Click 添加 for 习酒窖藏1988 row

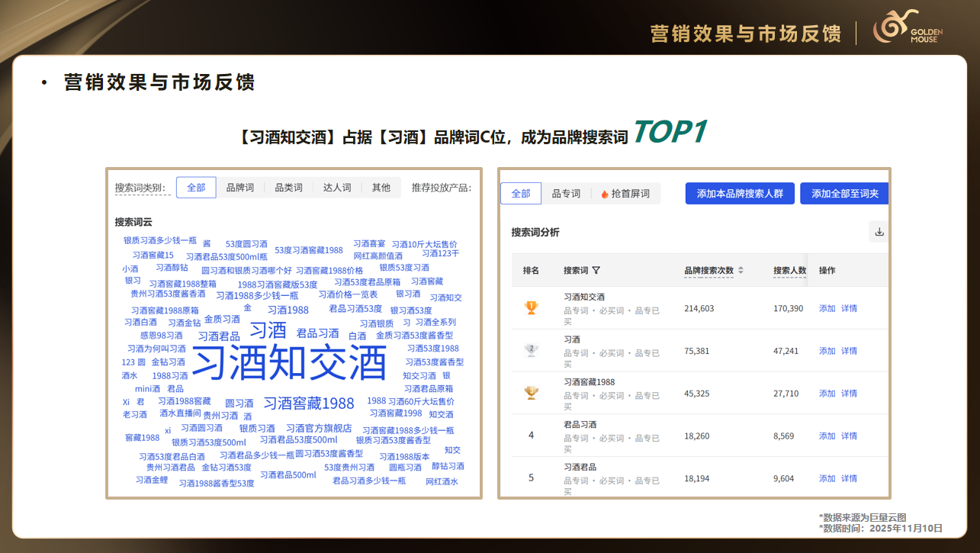[827, 394]
